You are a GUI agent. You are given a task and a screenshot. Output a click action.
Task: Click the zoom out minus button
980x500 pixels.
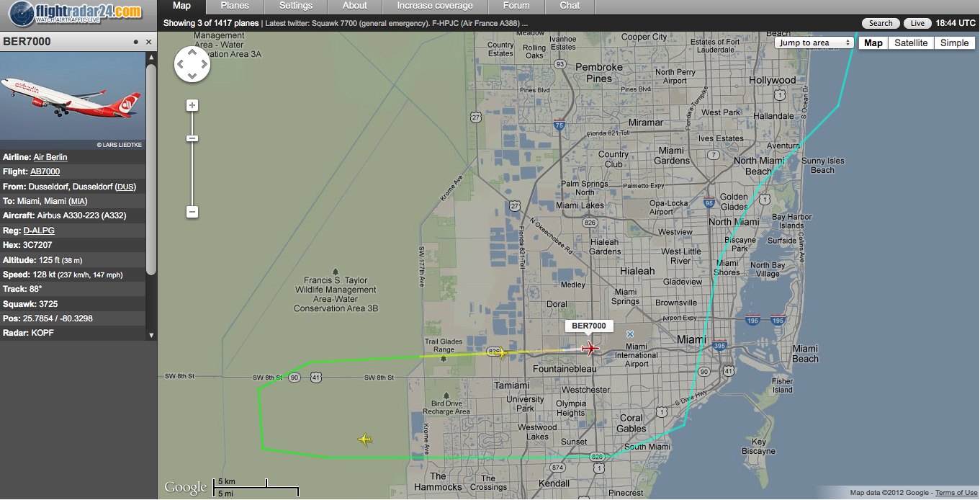tap(192, 212)
